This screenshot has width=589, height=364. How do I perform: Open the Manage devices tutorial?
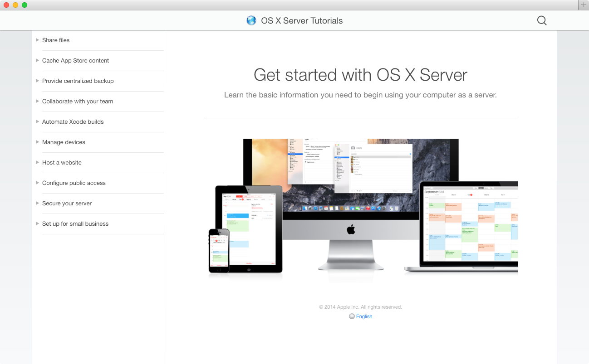[x=64, y=142]
